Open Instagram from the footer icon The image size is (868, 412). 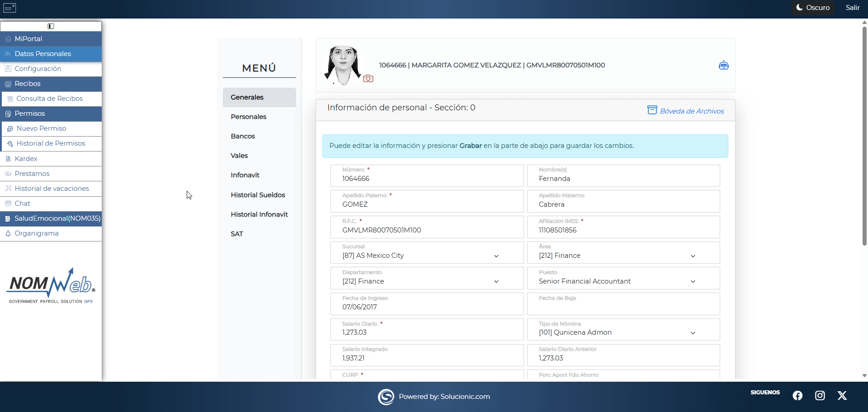pos(820,395)
